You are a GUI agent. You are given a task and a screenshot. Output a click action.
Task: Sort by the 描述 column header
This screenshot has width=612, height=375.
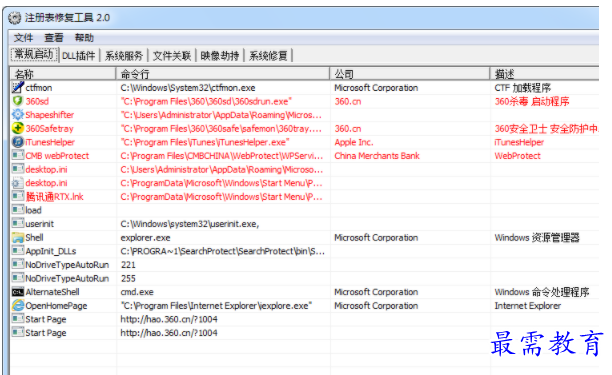point(544,74)
